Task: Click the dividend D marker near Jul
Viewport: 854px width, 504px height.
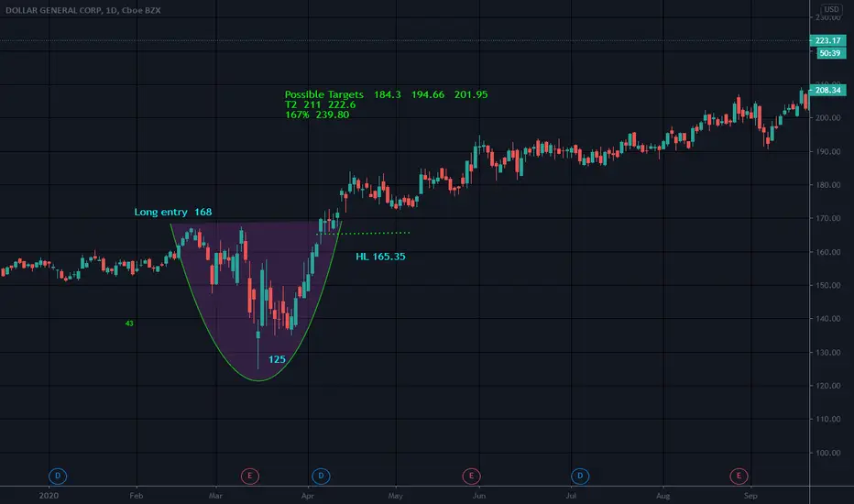Action: click(x=580, y=476)
